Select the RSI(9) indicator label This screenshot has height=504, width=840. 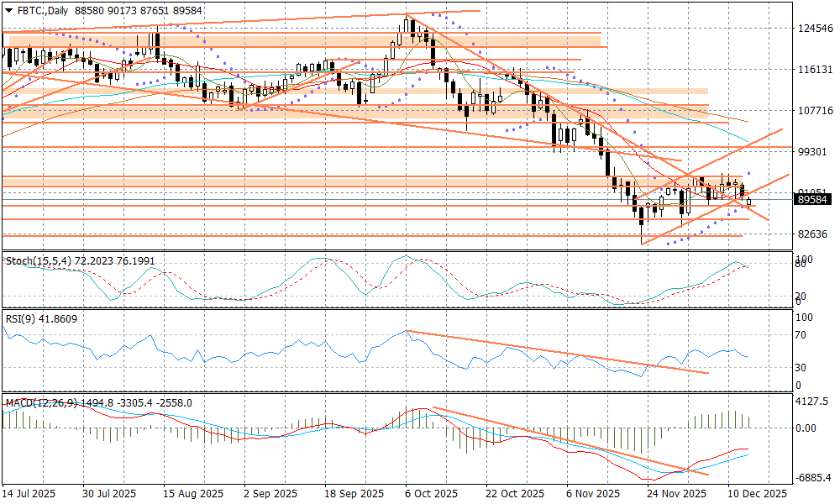click(x=20, y=319)
